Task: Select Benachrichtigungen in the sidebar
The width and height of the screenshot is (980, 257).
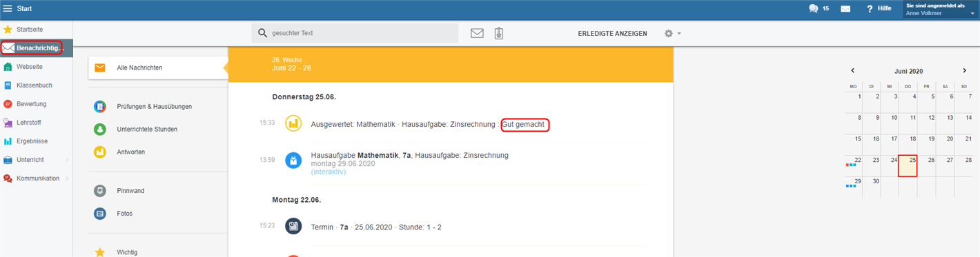Action: (36, 48)
